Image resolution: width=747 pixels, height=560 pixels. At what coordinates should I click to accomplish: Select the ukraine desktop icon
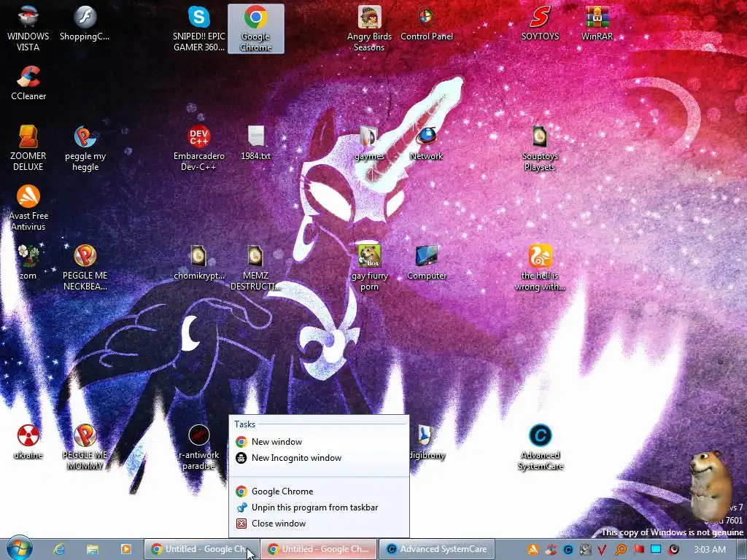28,442
